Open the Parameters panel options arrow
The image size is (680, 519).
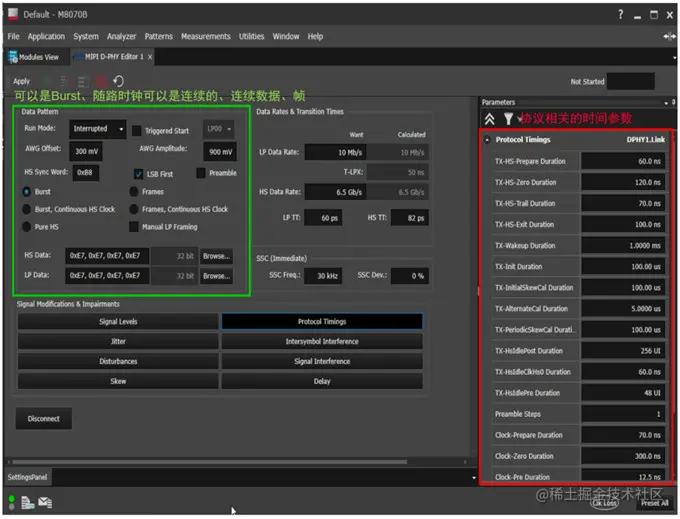coord(666,103)
